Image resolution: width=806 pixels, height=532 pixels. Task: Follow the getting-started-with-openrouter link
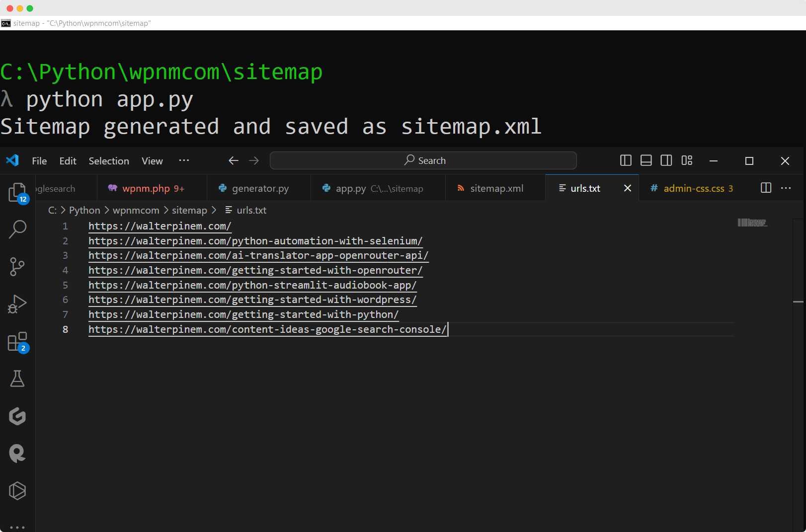[x=255, y=270]
